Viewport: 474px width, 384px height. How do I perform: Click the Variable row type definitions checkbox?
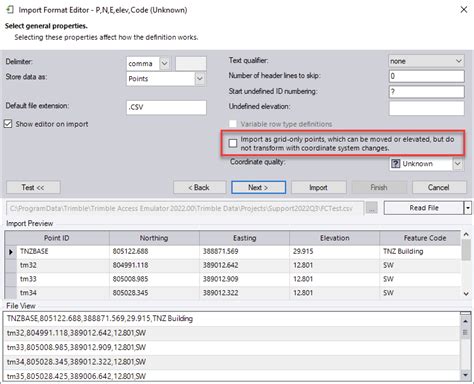click(x=233, y=124)
